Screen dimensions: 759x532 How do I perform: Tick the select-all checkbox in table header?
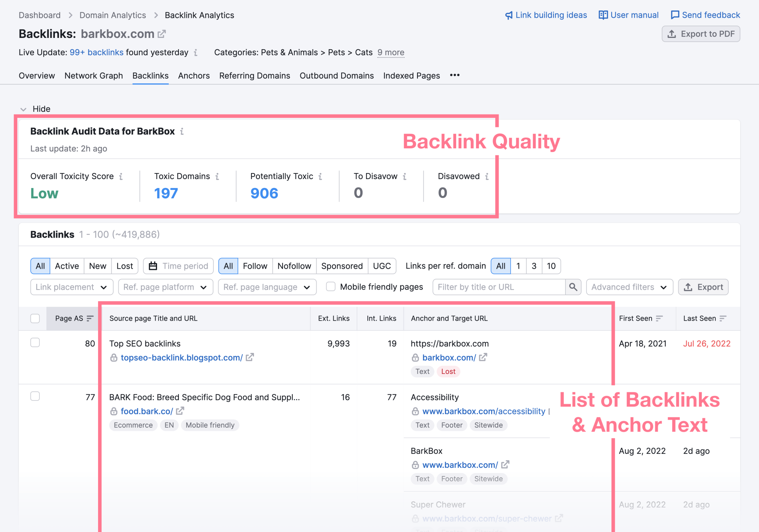[x=35, y=318]
